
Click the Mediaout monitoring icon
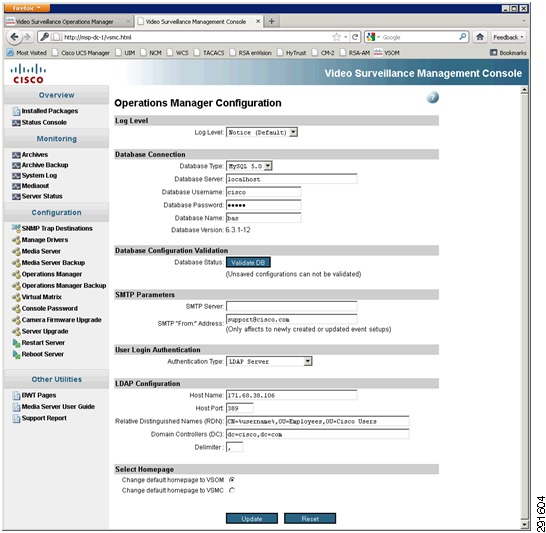point(16,186)
